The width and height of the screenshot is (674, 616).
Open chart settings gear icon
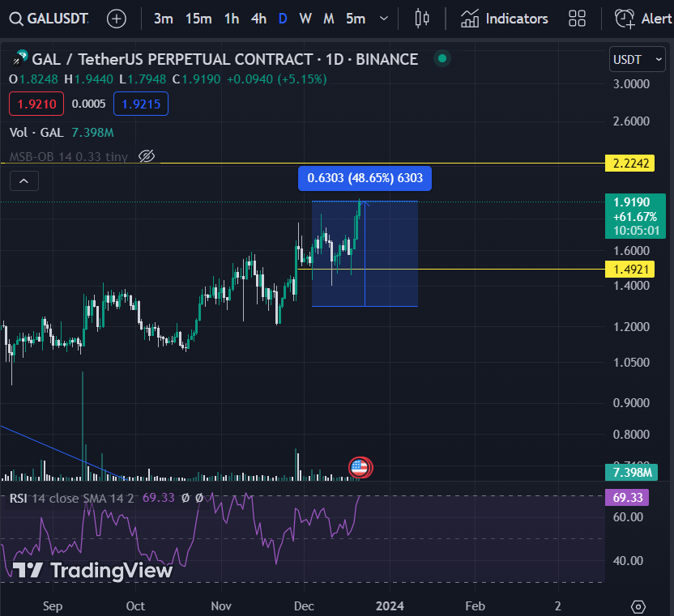[x=638, y=606]
